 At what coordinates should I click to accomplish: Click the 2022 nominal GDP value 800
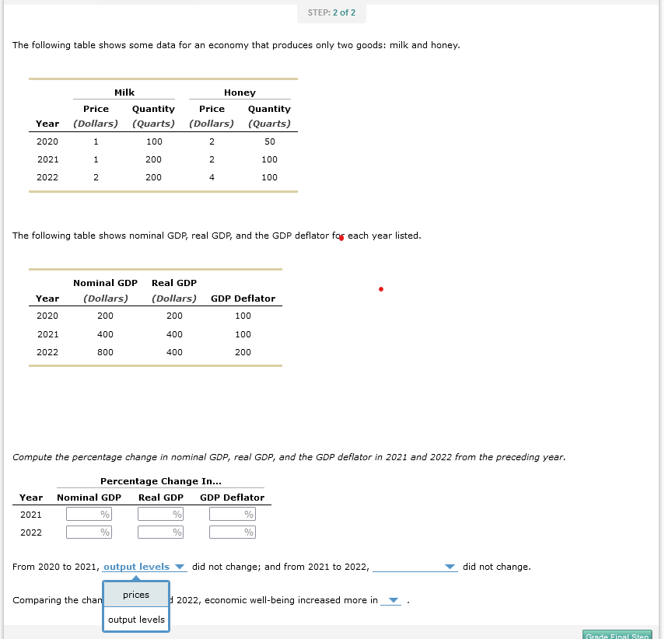(105, 352)
